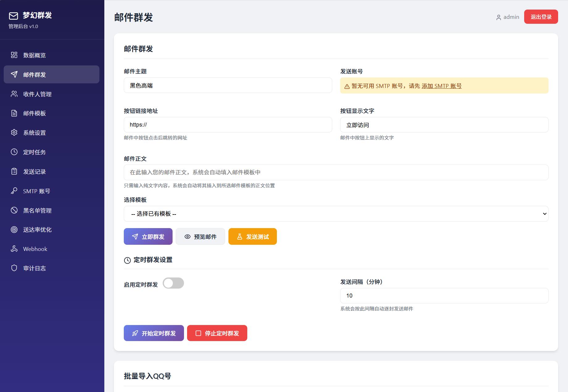This screenshot has height=392, width=568.
Task: Click the 开始定时群发 button
Action: 154,333
